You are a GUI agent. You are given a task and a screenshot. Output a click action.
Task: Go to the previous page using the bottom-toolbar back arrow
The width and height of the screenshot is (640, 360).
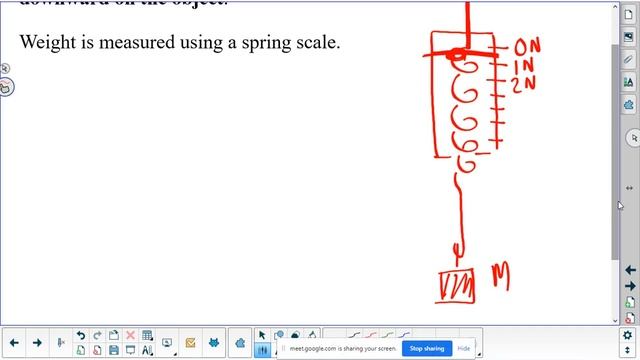pyautogui.click(x=14, y=343)
